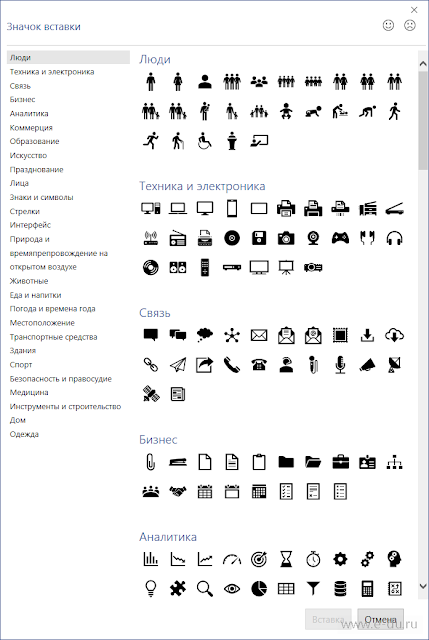Open the Бизнес category

click(x=22, y=100)
